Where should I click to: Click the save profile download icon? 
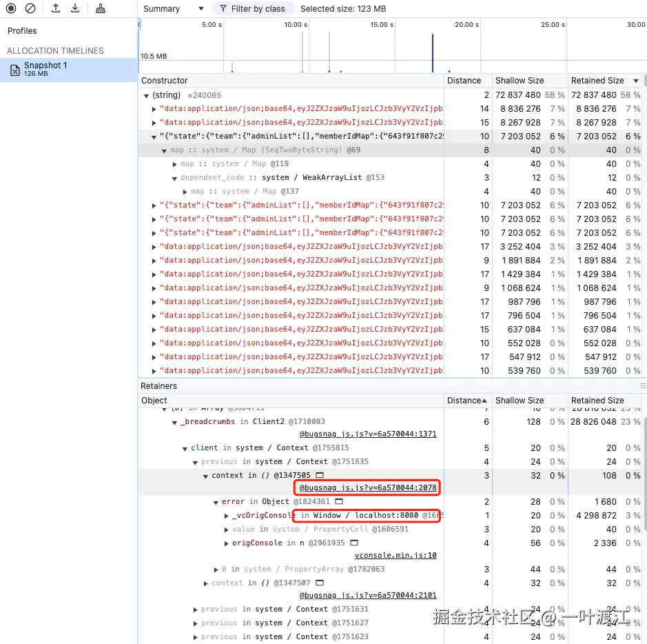[x=75, y=8]
